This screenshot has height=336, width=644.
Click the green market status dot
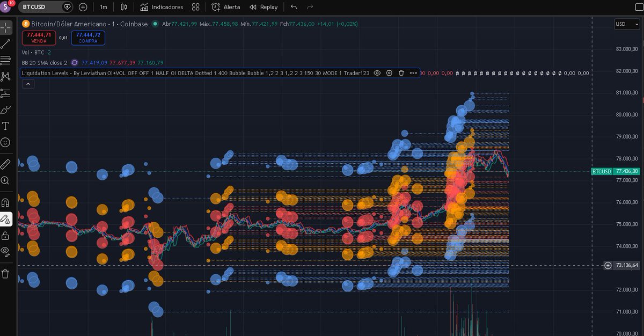[155, 24]
